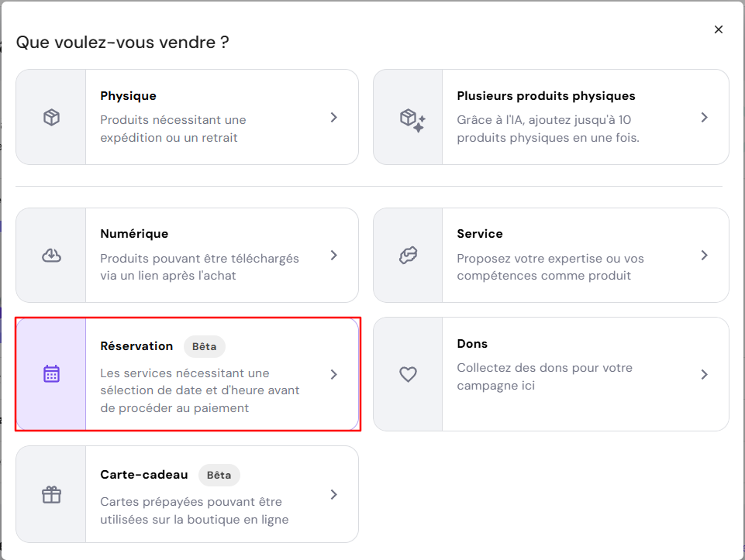Expand the Carte-cadeau card arrow
The width and height of the screenshot is (745, 560).
[x=334, y=493]
